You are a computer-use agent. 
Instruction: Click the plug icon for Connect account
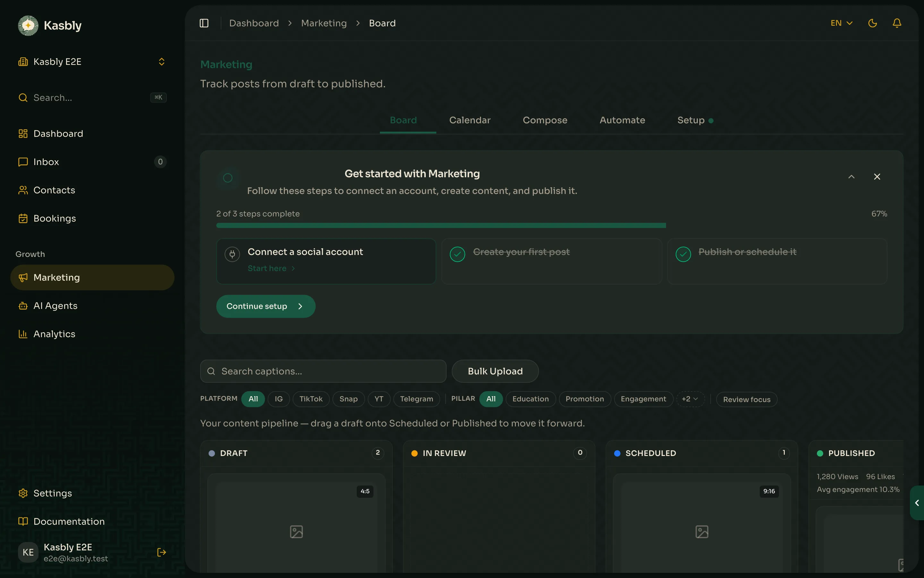[x=232, y=254]
